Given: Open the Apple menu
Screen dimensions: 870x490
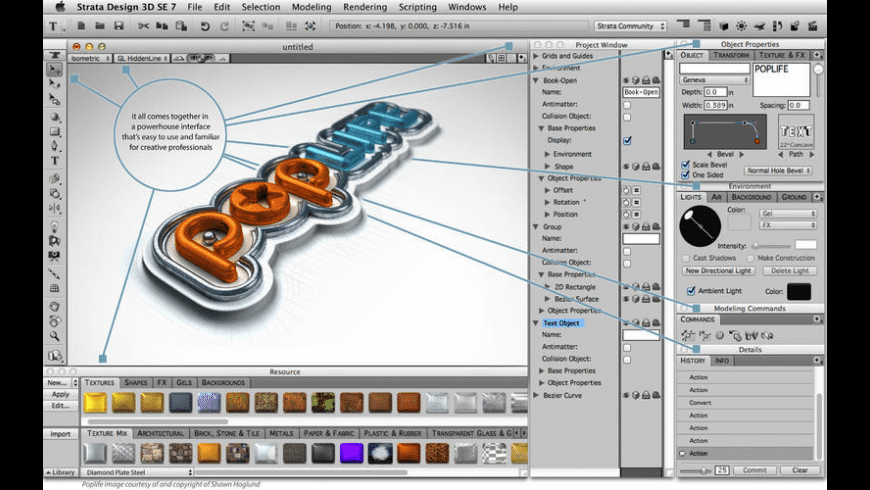Looking at the screenshot, I should coord(60,7).
